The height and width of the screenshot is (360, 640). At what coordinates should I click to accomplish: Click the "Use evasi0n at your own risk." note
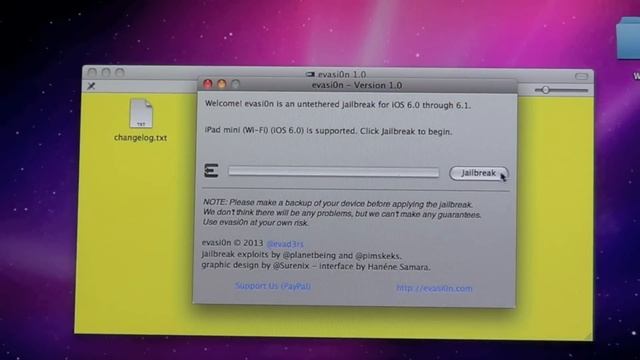pos(256,223)
